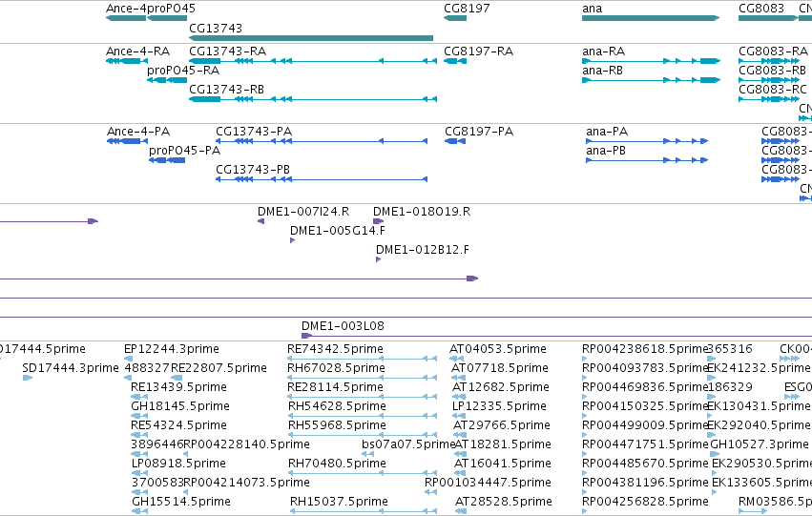Select the CG8197-RA transcript label
This screenshot has width=812, height=516.
tap(478, 52)
